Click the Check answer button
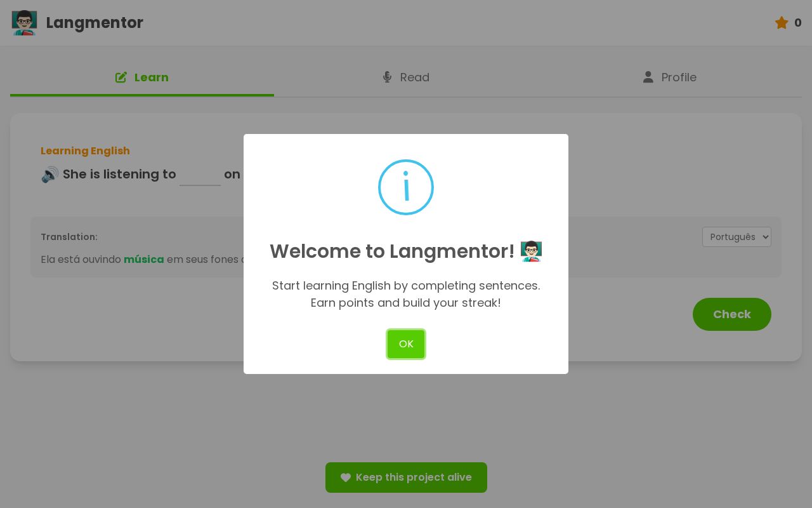 (x=732, y=314)
